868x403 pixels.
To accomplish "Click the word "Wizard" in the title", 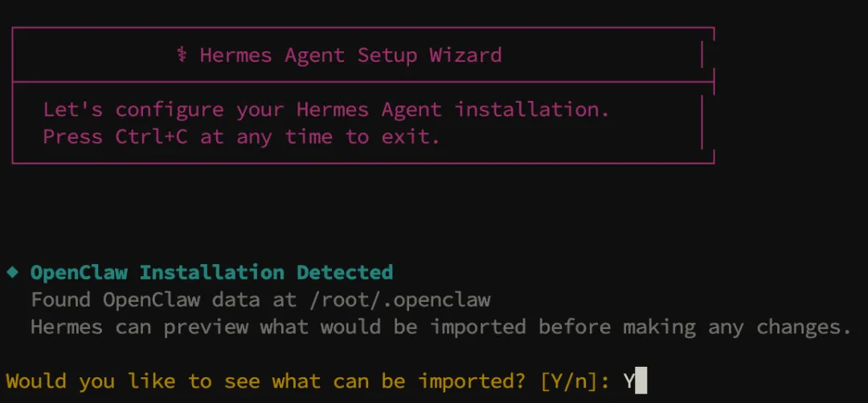I will coord(465,55).
